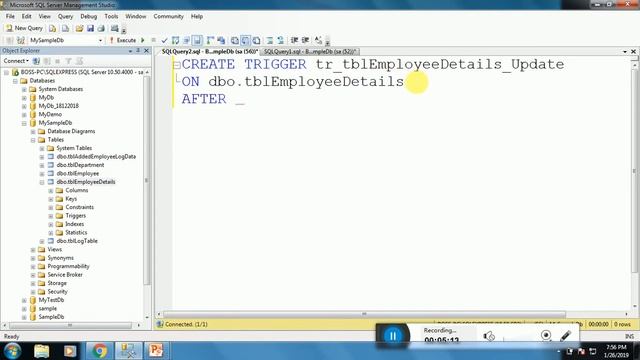The width and height of the screenshot is (640, 360).
Task: Open the Help menu
Action: (x=197, y=16)
